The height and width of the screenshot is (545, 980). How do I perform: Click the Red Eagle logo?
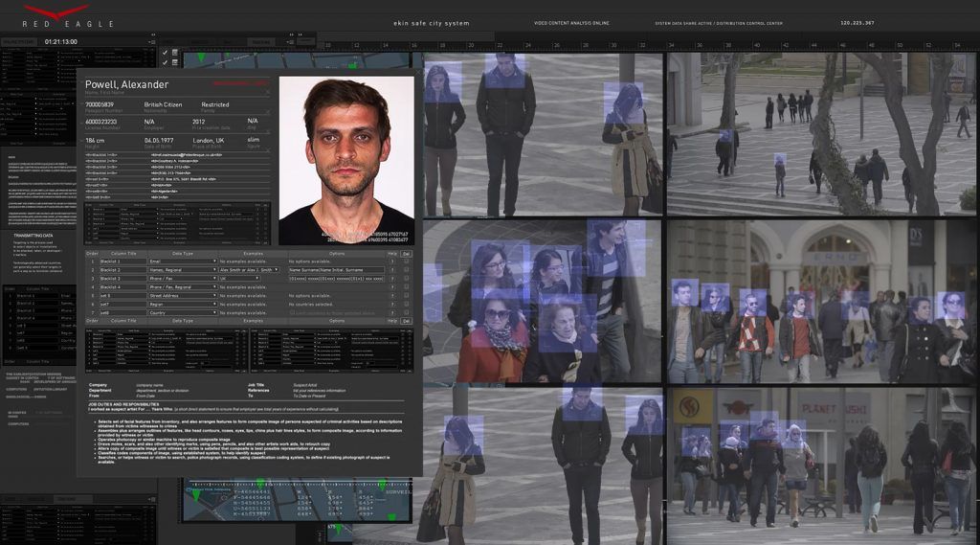coord(56,13)
